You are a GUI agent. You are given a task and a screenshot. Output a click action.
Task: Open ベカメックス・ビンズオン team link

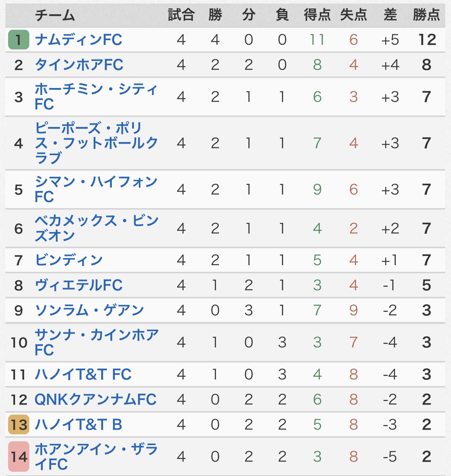(96, 228)
